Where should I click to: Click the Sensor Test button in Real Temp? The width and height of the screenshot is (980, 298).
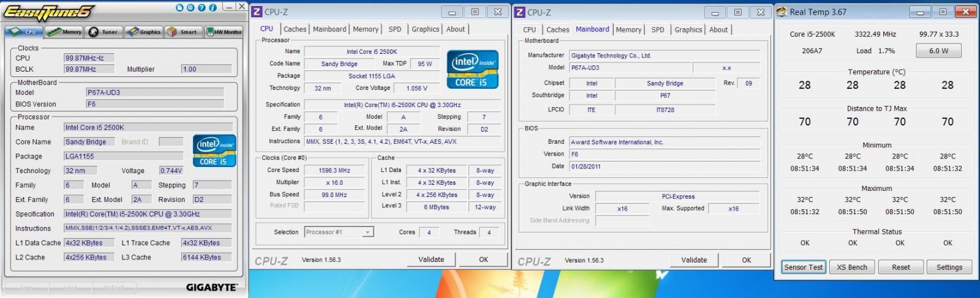(x=804, y=267)
